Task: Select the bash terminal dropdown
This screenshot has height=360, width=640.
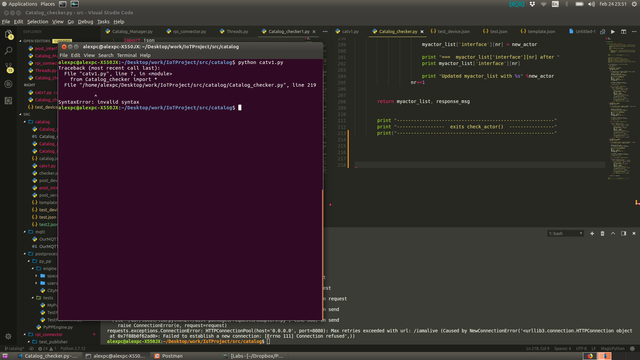Action: [565, 233]
